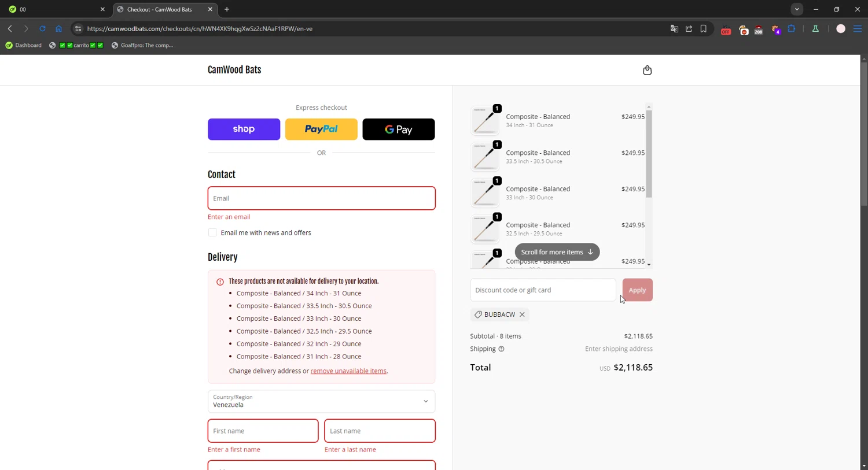
Task: Click the share page icon
Action: pos(689,28)
